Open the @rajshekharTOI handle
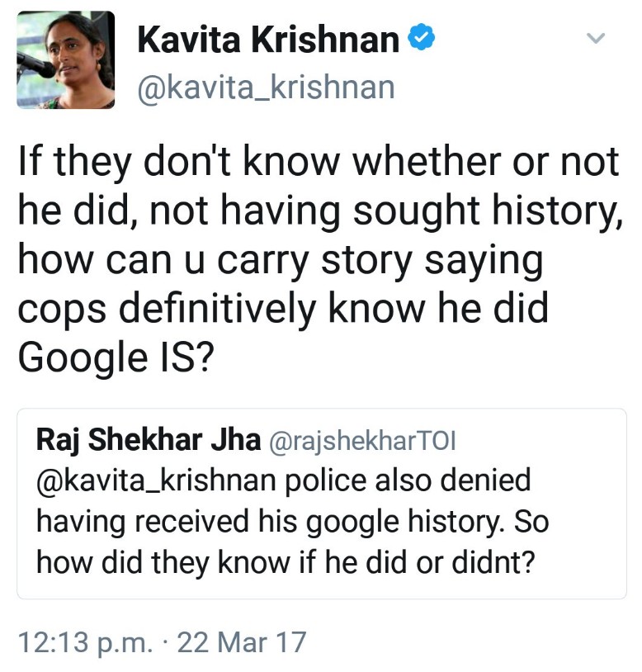The height and width of the screenshot is (672, 642). (x=362, y=441)
